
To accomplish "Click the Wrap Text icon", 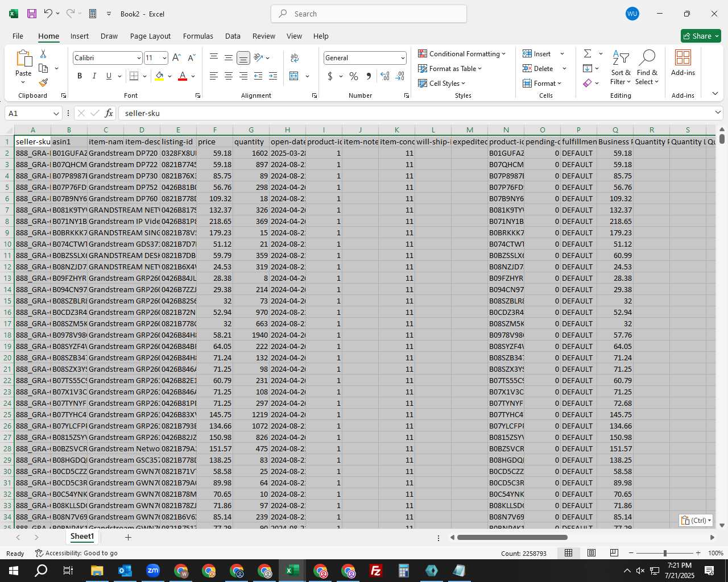I will pos(295,58).
